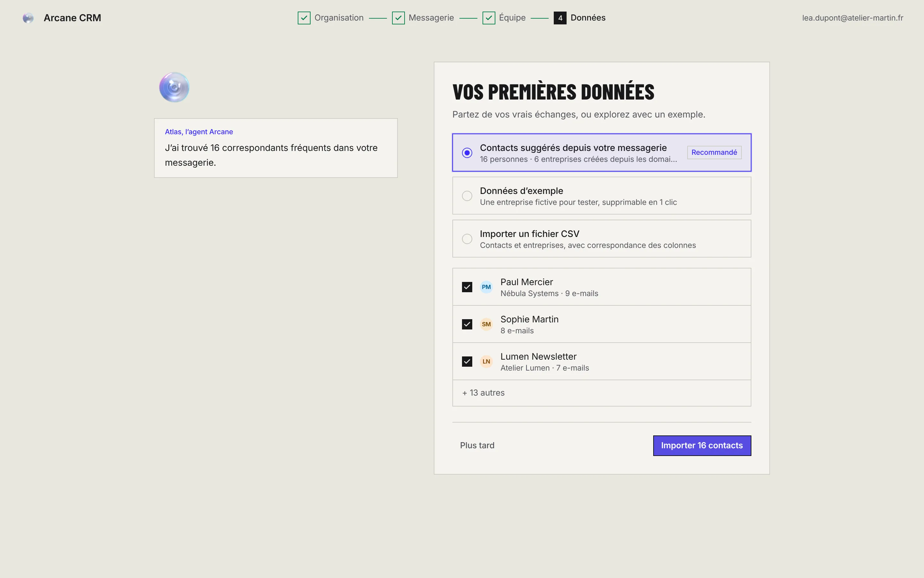Click the Importer 16 contacts button
924x578 pixels.
click(702, 446)
